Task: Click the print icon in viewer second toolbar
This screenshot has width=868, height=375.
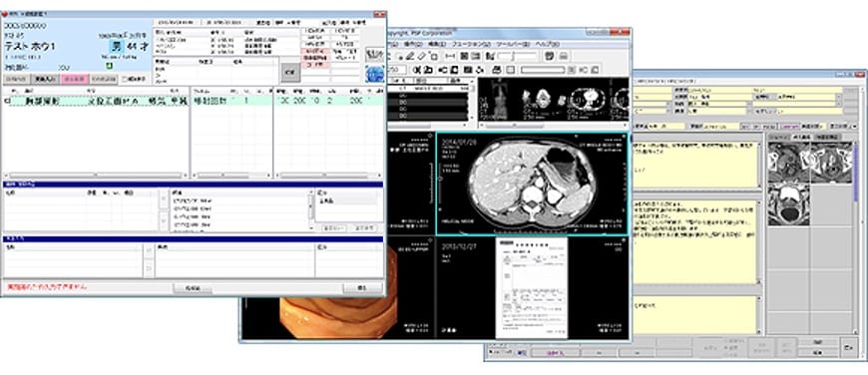Action: [496, 70]
